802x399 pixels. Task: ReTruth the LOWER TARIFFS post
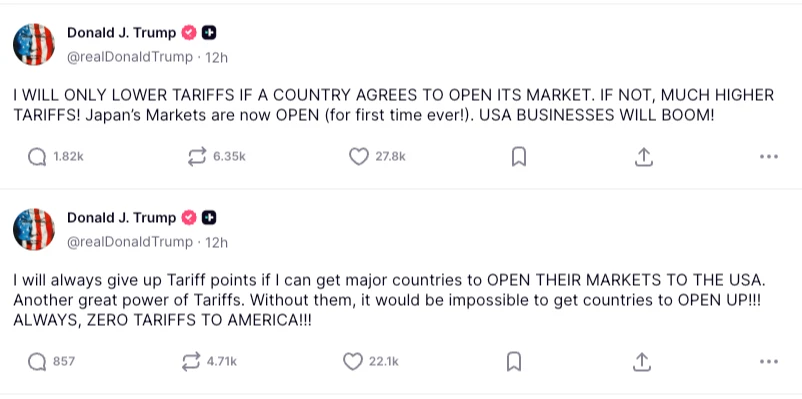pos(197,157)
